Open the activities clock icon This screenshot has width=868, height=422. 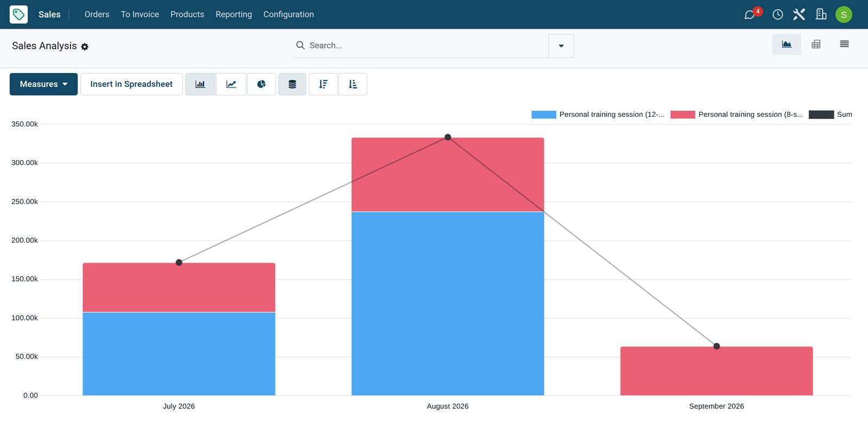pyautogui.click(x=777, y=15)
